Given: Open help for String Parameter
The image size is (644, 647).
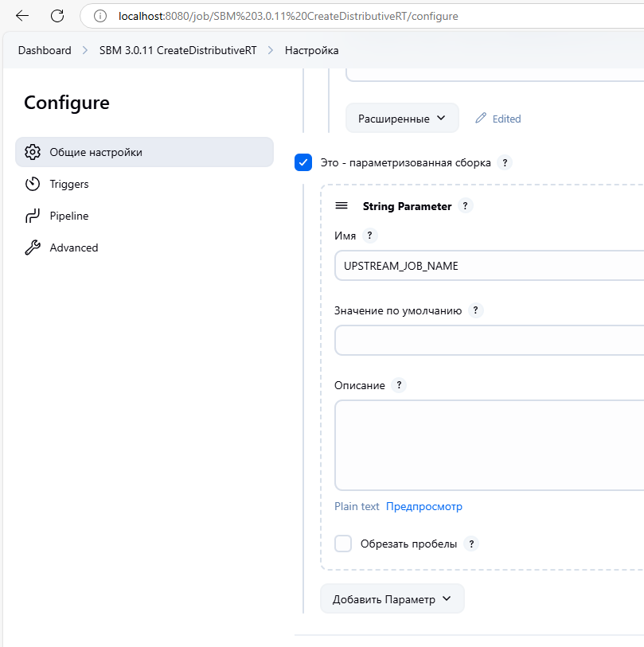Looking at the screenshot, I should pos(466,206).
